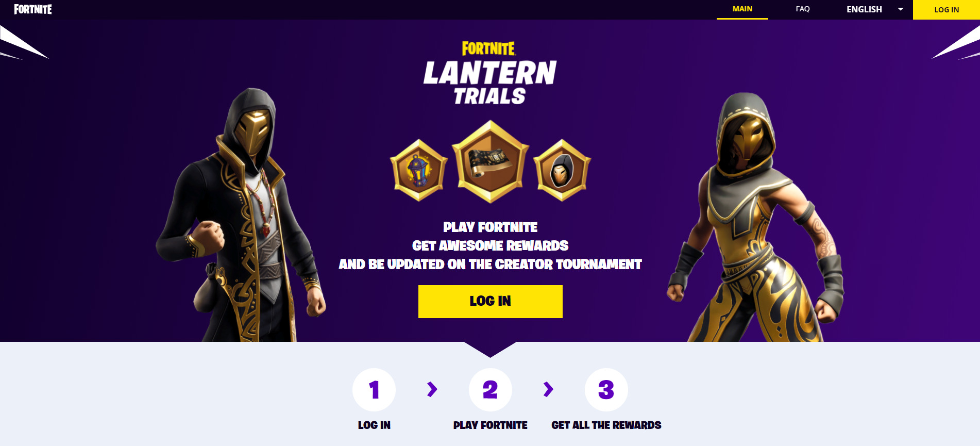The height and width of the screenshot is (446, 980).
Task: Expand the language selector caret arrow
Action: pyautogui.click(x=901, y=9)
